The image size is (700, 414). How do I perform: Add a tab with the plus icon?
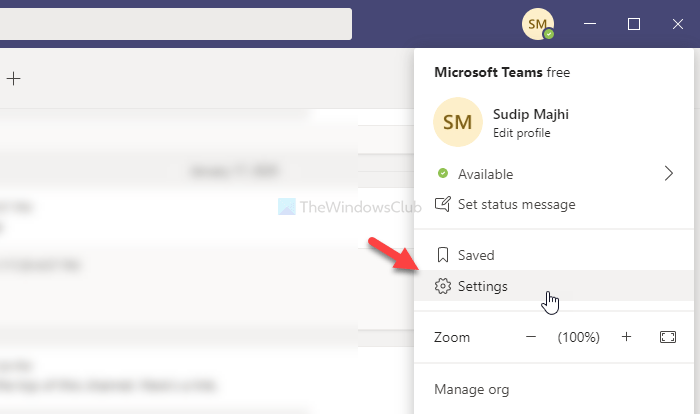point(13,79)
